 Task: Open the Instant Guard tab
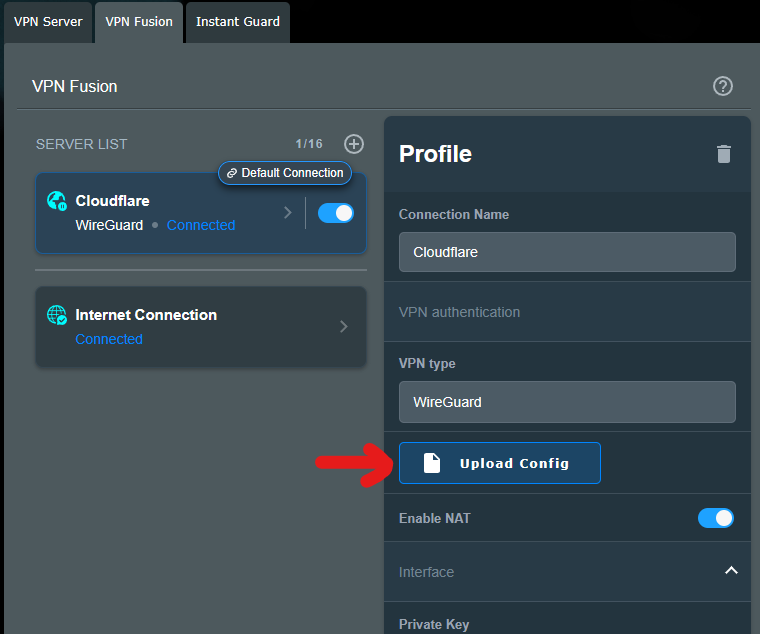point(238,21)
